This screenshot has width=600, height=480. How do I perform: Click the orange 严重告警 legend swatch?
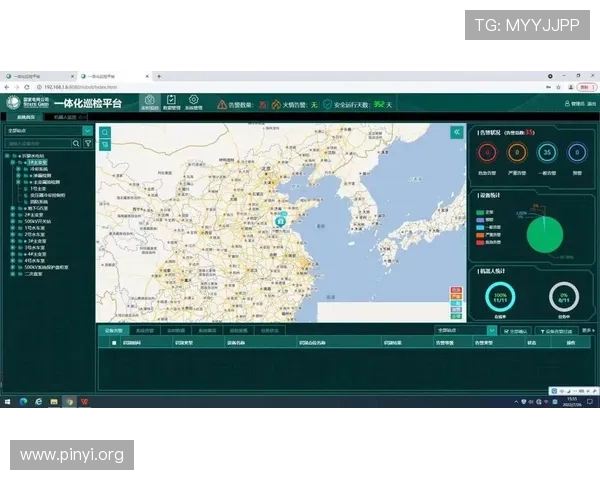[480, 235]
